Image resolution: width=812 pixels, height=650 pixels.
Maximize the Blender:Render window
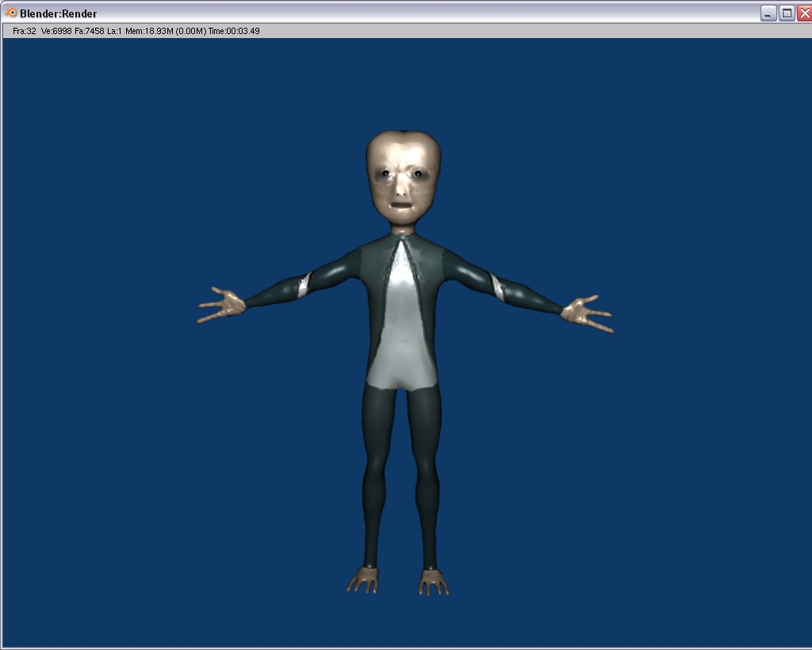pyautogui.click(x=787, y=13)
